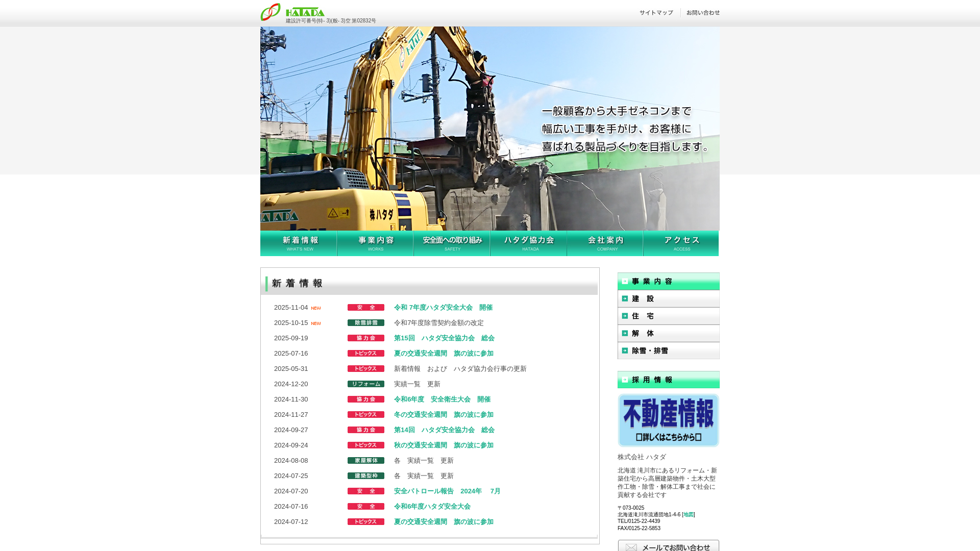Click the 除雪排雪 category tag
Screen dimensions: 980x551
tap(366, 323)
